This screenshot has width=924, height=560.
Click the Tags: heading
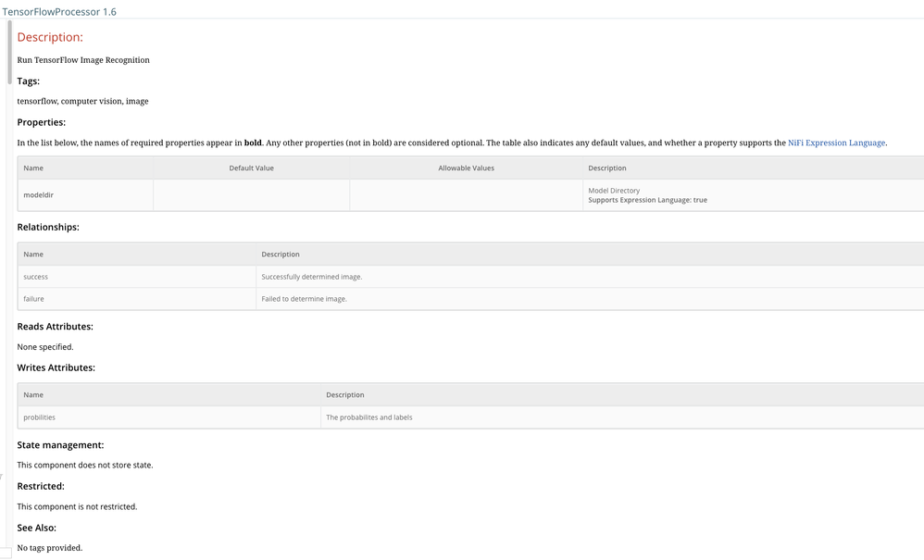29,81
